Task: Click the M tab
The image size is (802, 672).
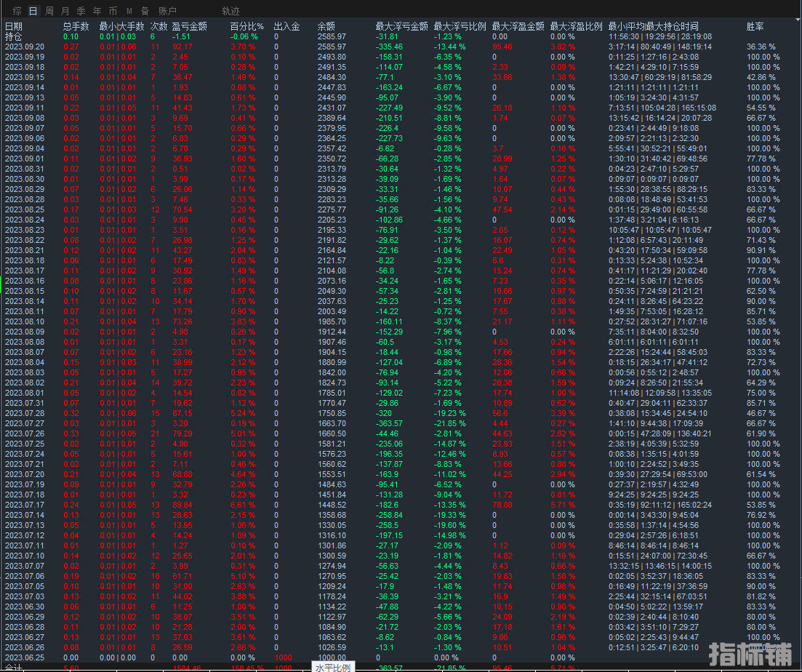Action: pos(129,11)
